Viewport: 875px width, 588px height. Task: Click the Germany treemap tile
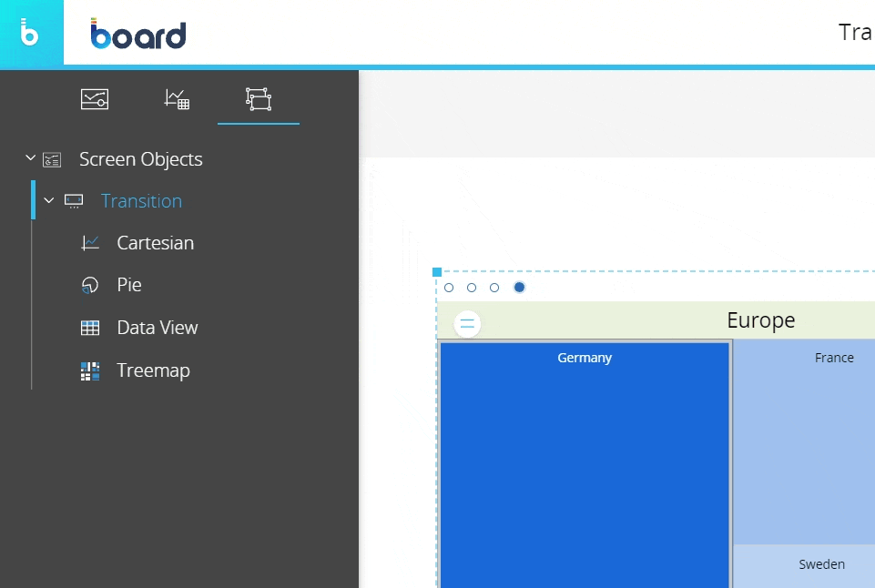(x=585, y=465)
